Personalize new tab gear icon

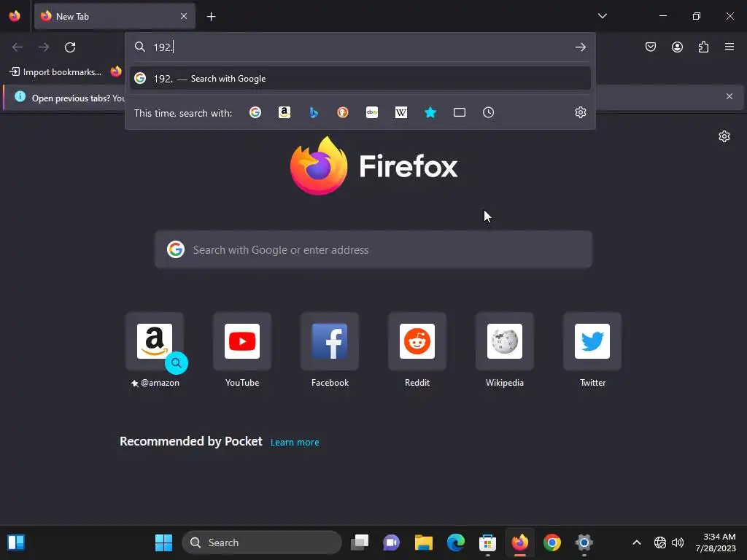point(724,136)
